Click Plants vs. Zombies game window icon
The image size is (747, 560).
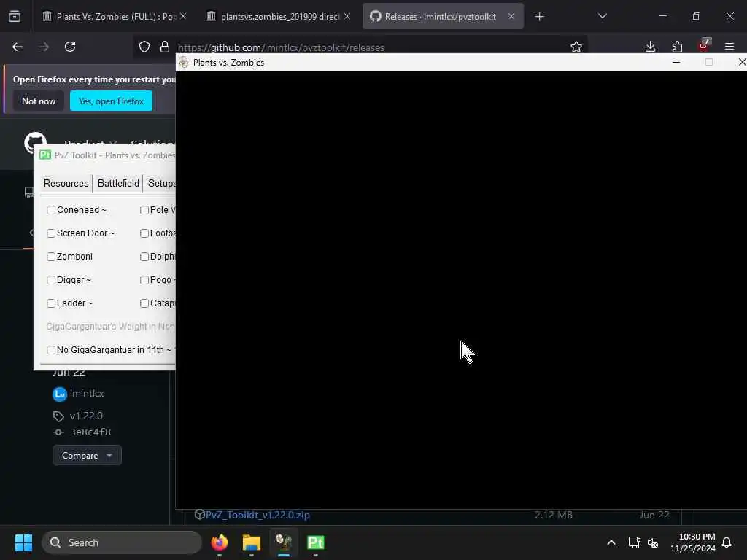coord(184,63)
